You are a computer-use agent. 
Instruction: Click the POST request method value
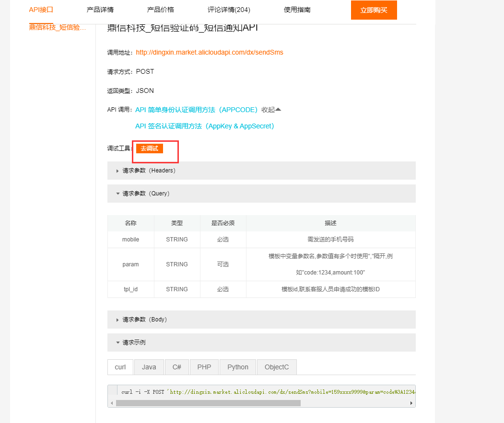pos(145,72)
